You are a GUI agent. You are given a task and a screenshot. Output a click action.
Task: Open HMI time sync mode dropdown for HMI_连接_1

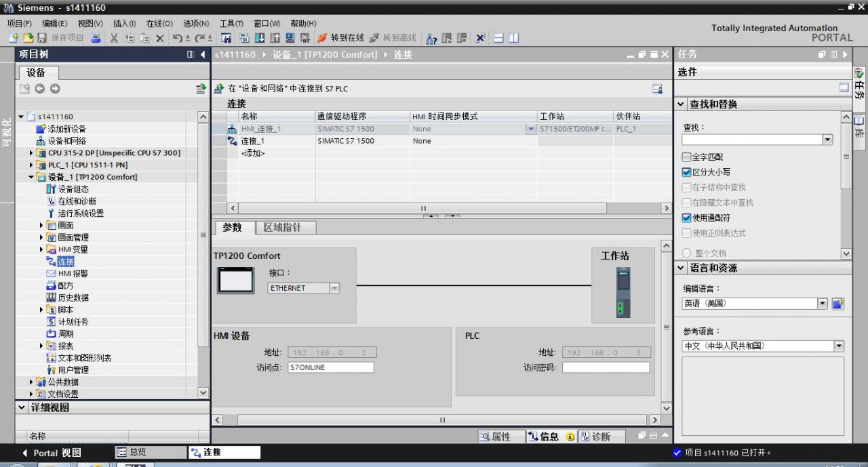[531, 129]
